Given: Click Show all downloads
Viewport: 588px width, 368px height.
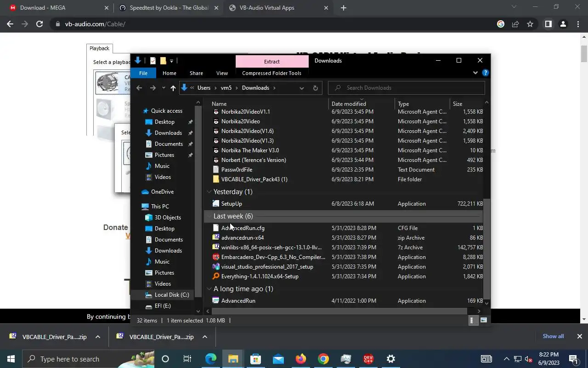Looking at the screenshot, I should [553, 336].
